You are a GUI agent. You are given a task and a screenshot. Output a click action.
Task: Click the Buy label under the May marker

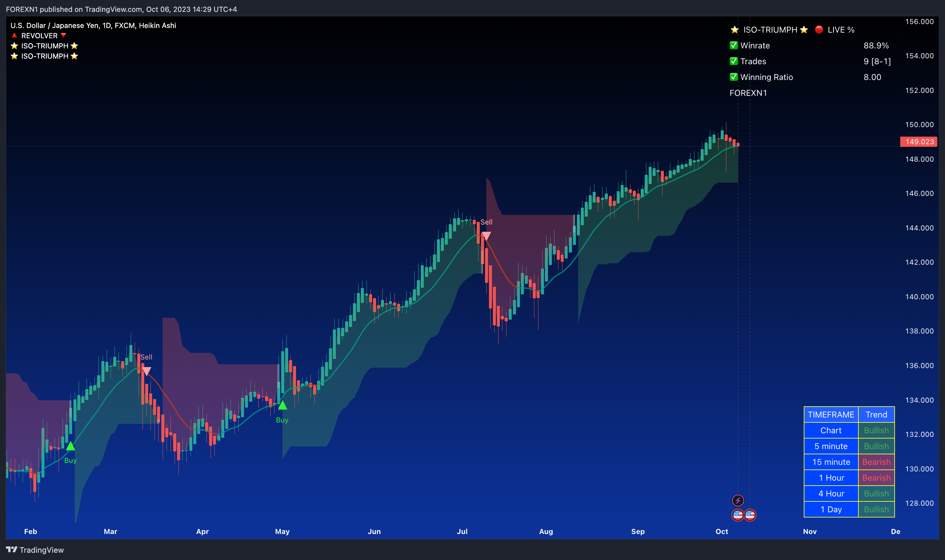coord(282,420)
